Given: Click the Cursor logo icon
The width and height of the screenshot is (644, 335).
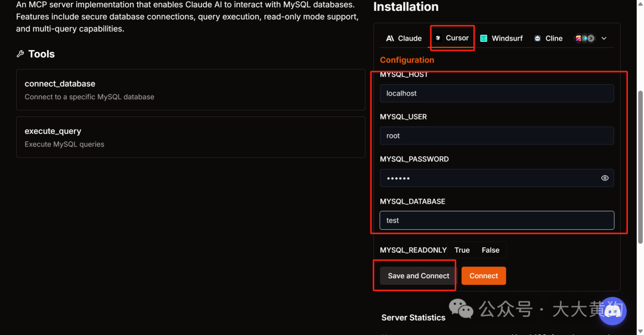Looking at the screenshot, I should [x=438, y=38].
